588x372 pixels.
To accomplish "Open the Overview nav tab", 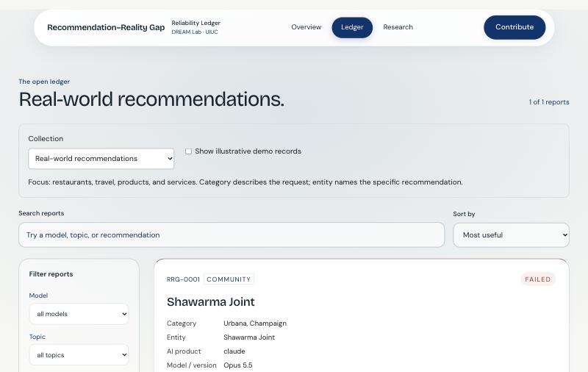I will point(306,27).
